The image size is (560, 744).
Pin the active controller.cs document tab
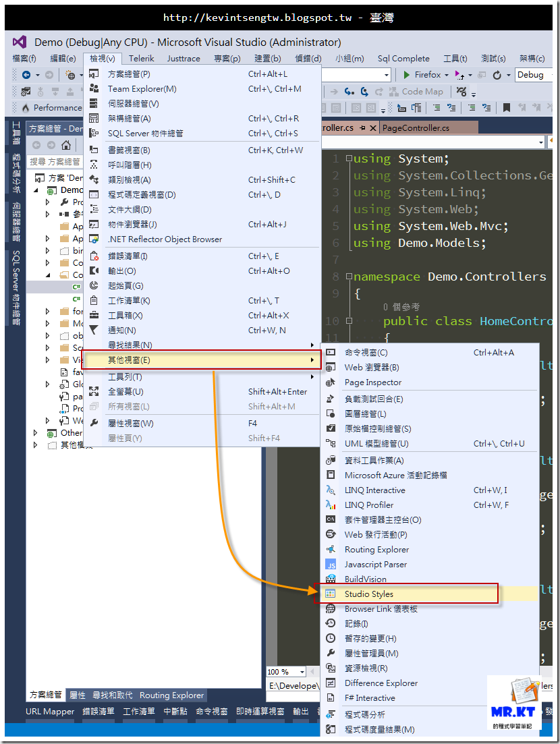coord(362,128)
